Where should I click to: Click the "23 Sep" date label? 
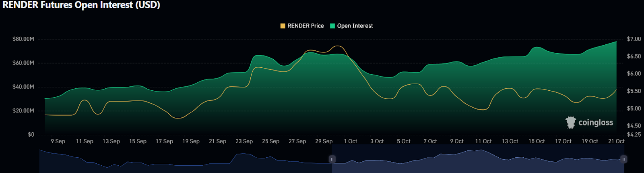[244, 141]
